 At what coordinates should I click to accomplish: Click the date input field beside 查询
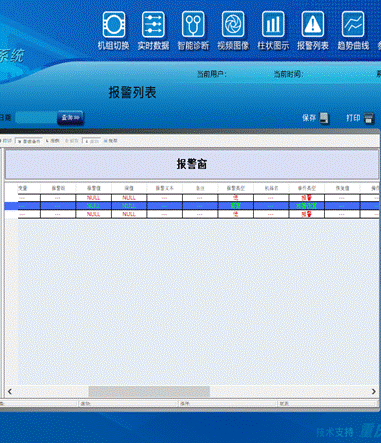[x=36, y=118]
